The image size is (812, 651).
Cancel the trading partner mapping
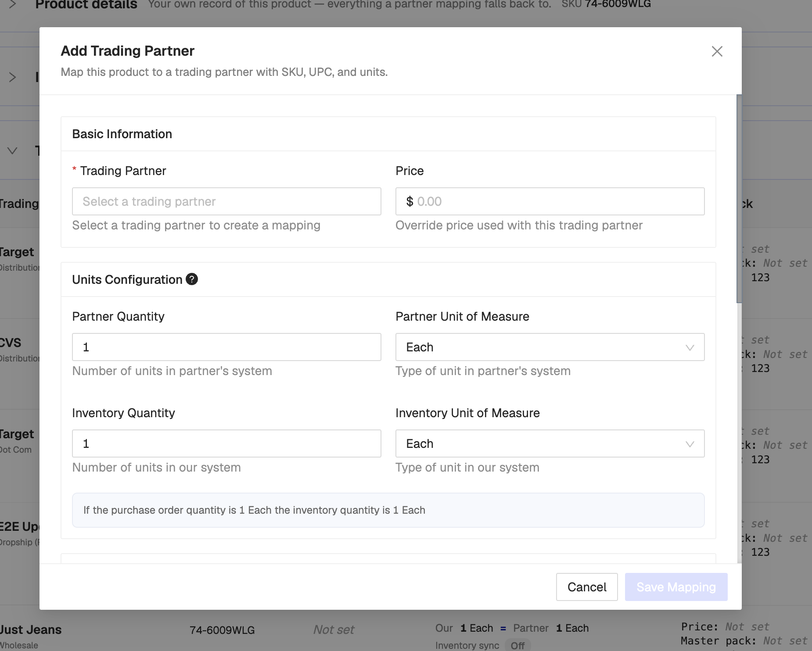(x=587, y=587)
